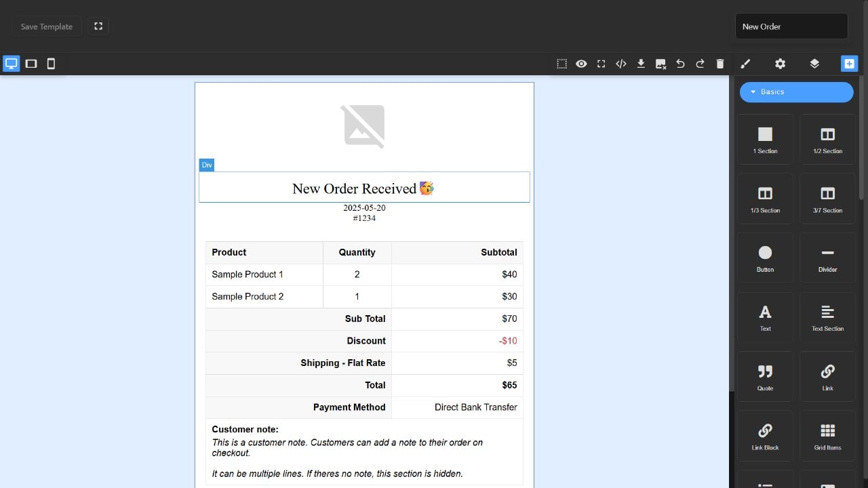This screenshot has height=488, width=868.
Task: Click the Save Template button
Action: click(x=47, y=26)
